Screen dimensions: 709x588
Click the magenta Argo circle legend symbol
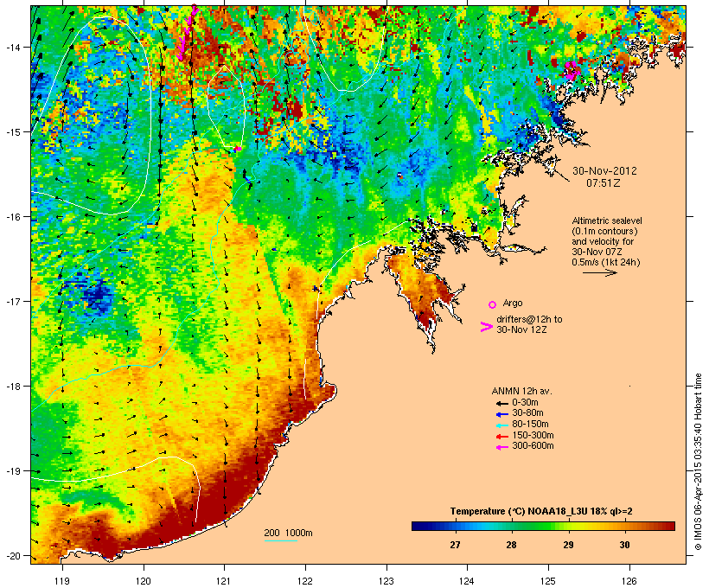click(493, 304)
